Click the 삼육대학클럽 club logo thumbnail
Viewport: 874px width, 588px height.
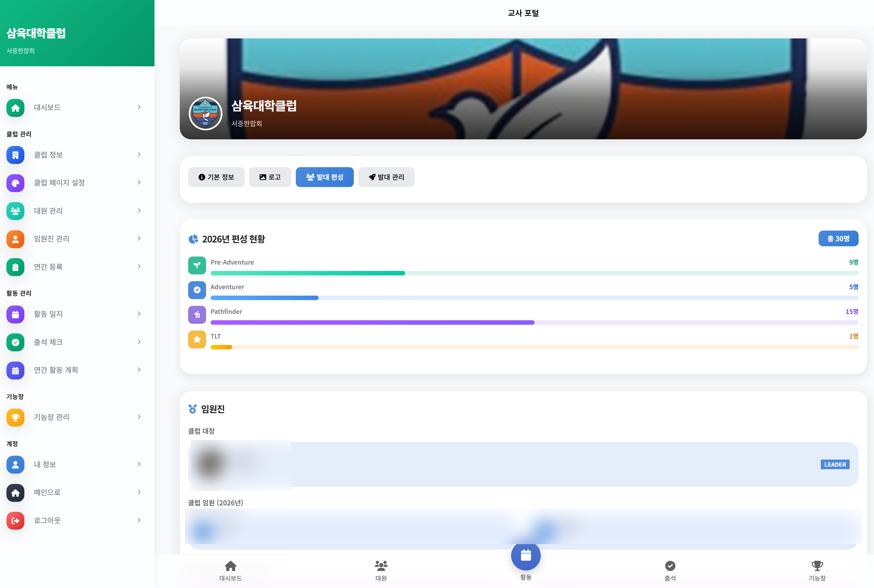[x=205, y=113]
